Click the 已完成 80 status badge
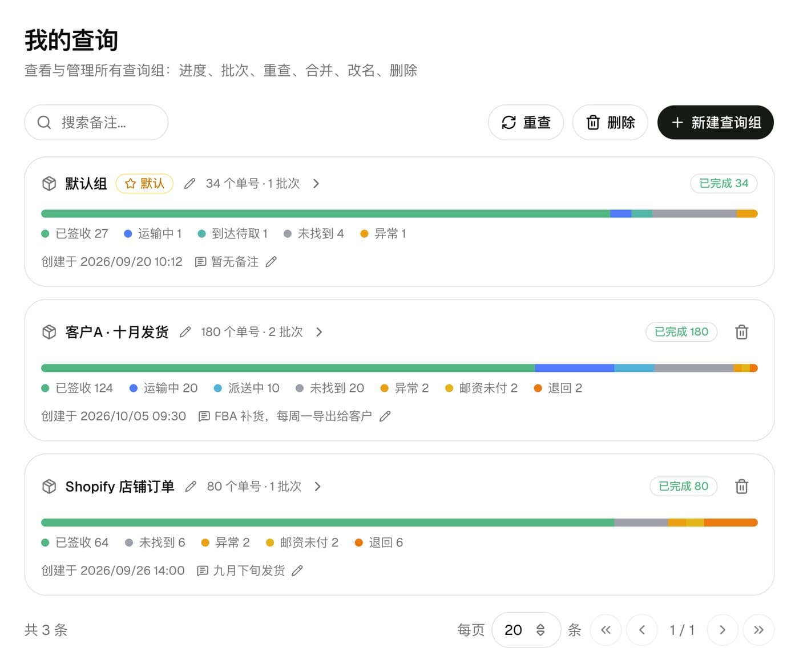This screenshot has height=672, width=799. click(x=684, y=487)
